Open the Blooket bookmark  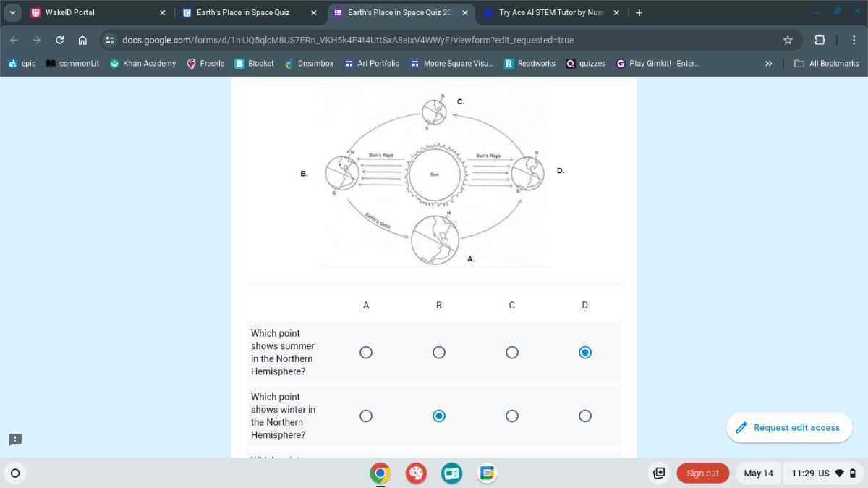click(255, 63)
